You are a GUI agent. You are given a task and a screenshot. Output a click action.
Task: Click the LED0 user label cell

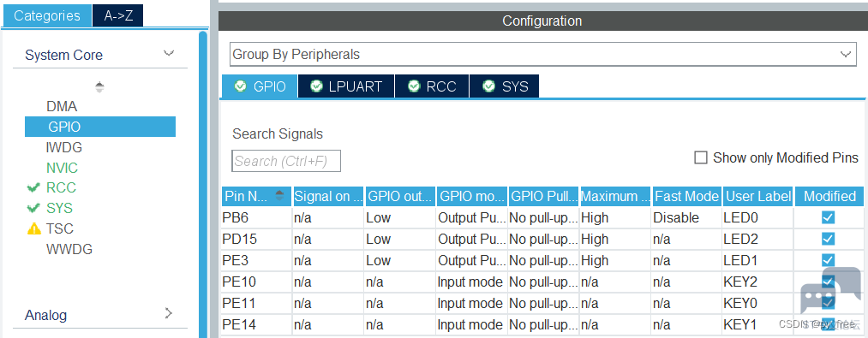point(758,218)
